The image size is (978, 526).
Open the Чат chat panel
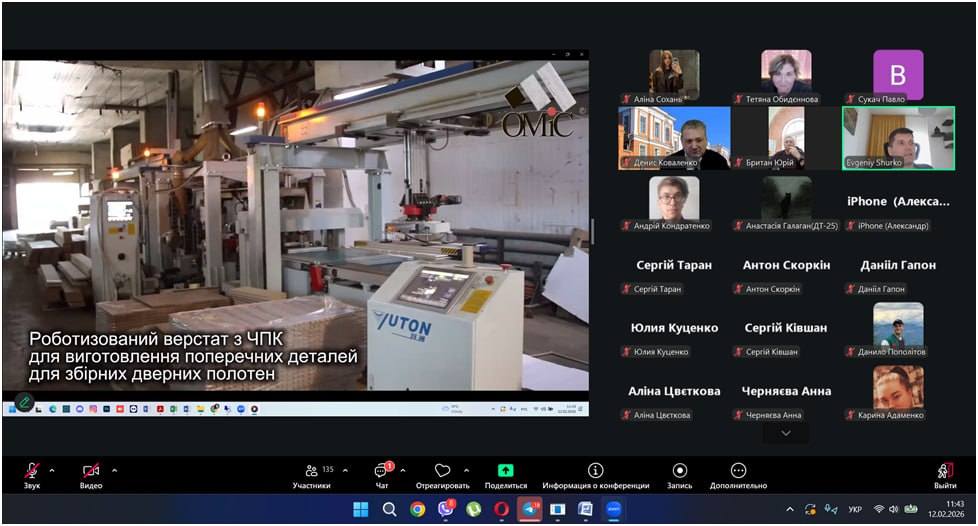pos(382,471)
